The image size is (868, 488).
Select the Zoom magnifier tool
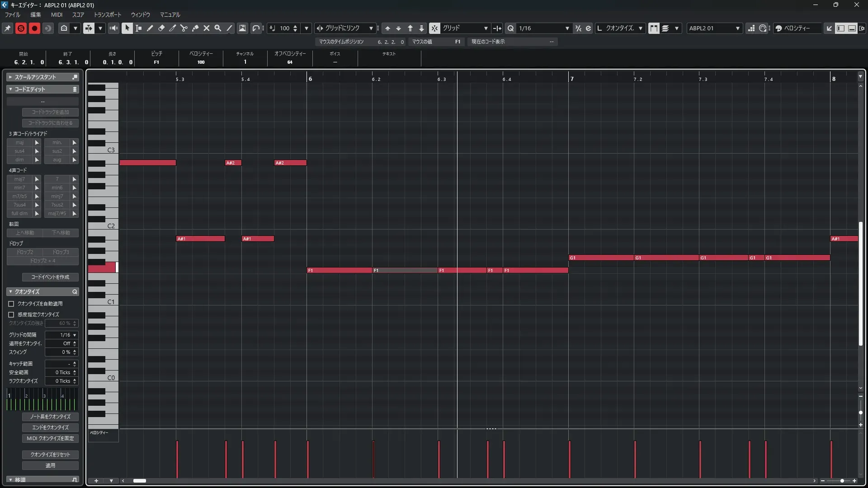tap(218, 28)
